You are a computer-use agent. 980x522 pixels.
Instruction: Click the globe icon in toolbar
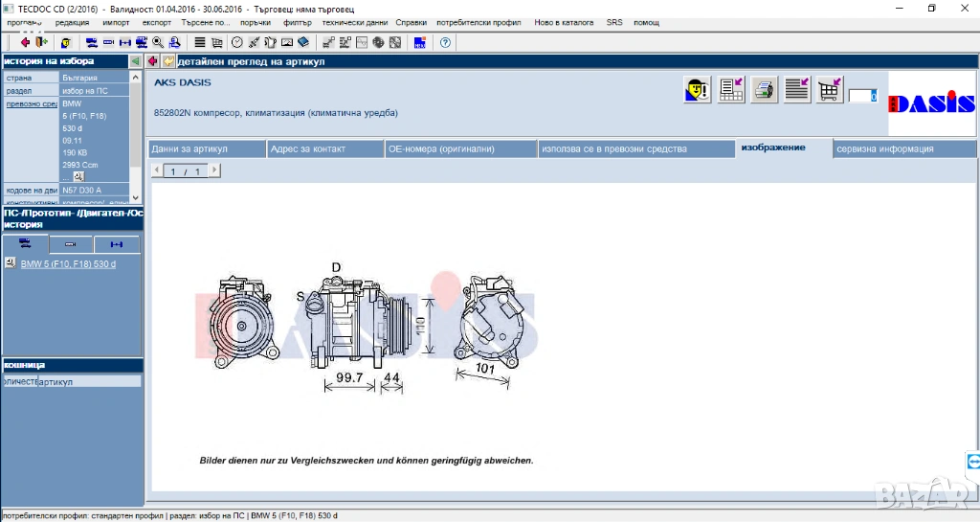pyautogui.click(x=378, y=42)
